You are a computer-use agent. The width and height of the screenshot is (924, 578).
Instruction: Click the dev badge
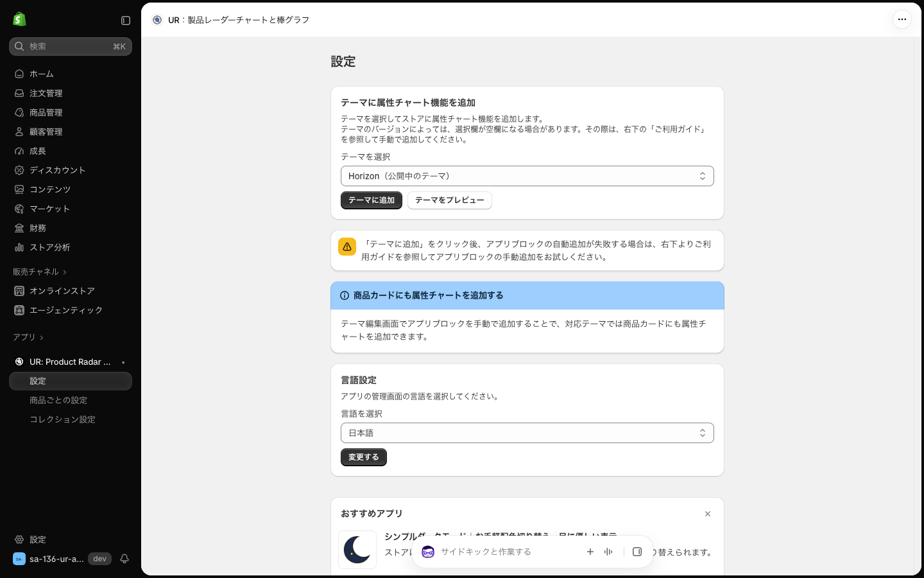99,559
